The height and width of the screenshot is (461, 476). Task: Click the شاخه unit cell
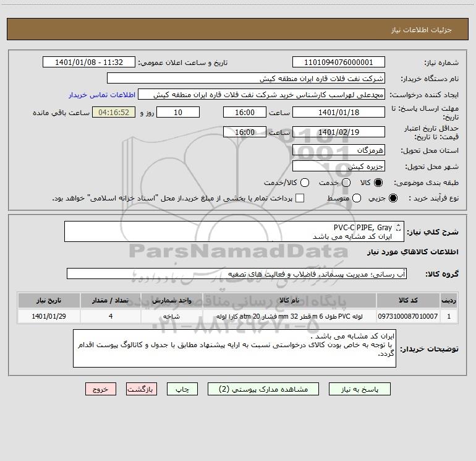(x=171, y=316)
